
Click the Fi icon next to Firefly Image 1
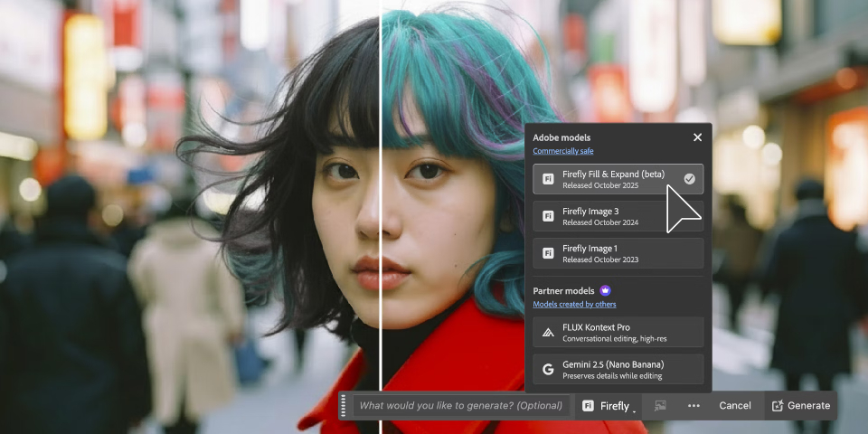(548, 253)
